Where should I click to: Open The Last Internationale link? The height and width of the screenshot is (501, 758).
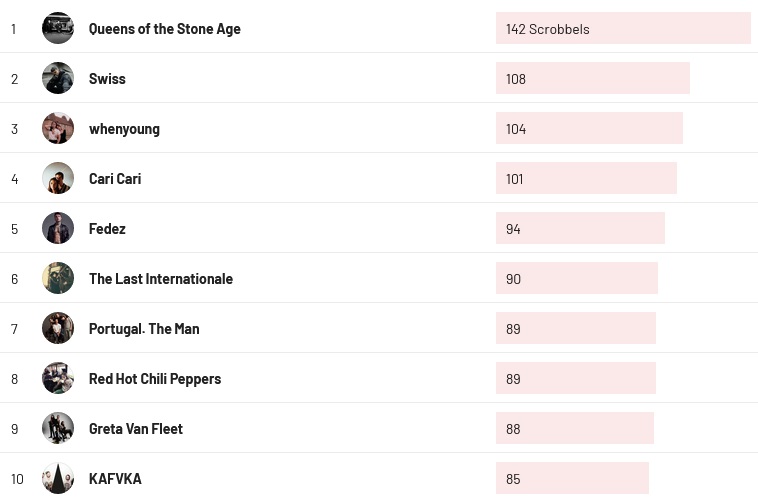[160, 279]
